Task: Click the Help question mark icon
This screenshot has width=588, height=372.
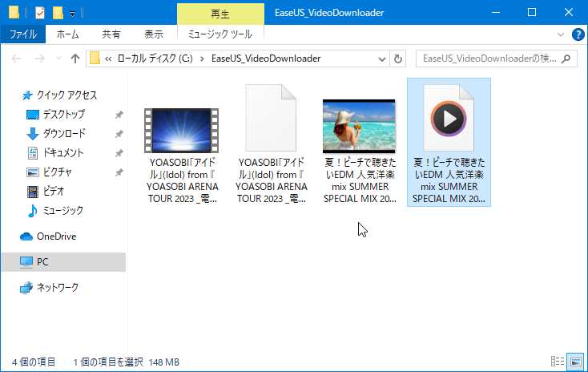Action: (x=578, y=34)
